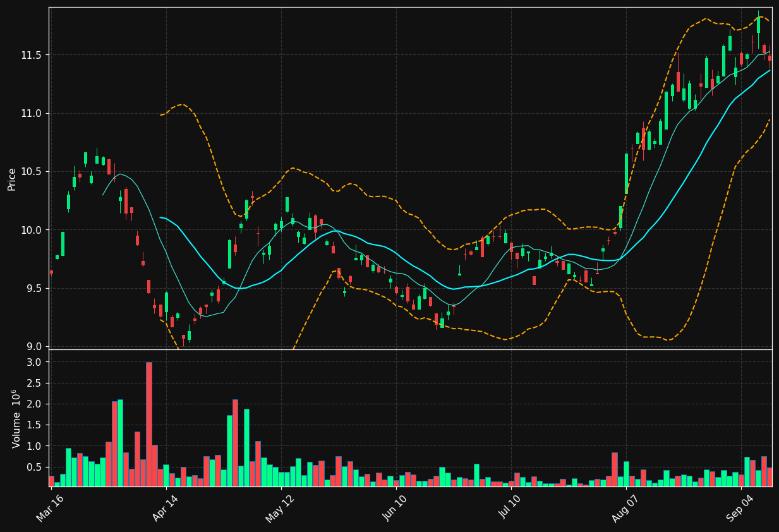Click the 'Apr 14' date label
The width and height of the screenshot is (779, 532).
(x=166, y=508)
